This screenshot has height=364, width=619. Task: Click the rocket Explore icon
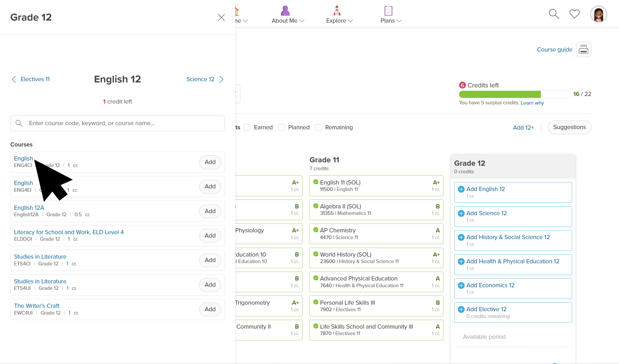[337, 11]
